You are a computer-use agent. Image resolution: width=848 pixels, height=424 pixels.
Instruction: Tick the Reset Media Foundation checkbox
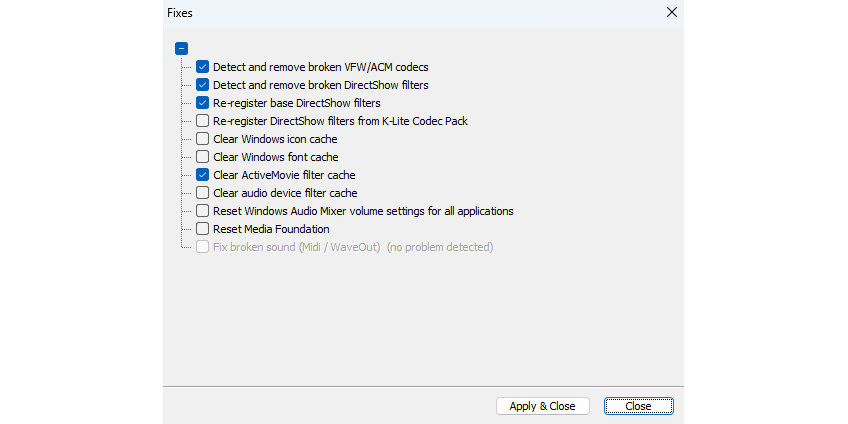click(203, 229)
